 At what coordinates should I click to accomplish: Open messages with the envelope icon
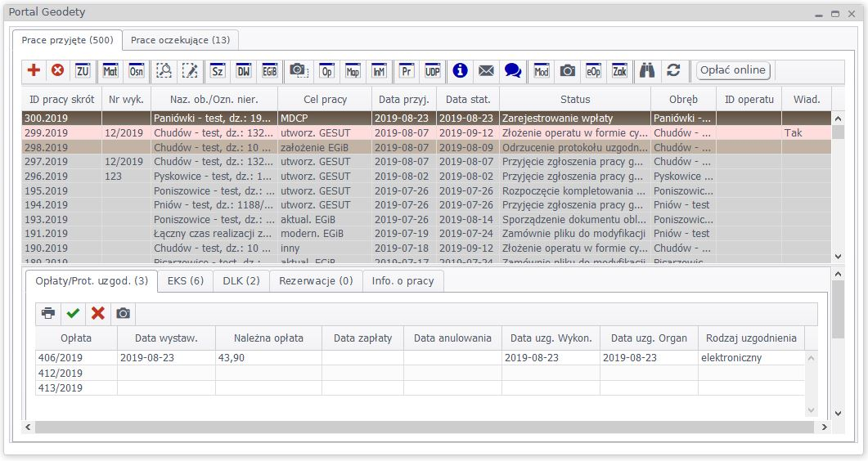click(x=486, y=70)
